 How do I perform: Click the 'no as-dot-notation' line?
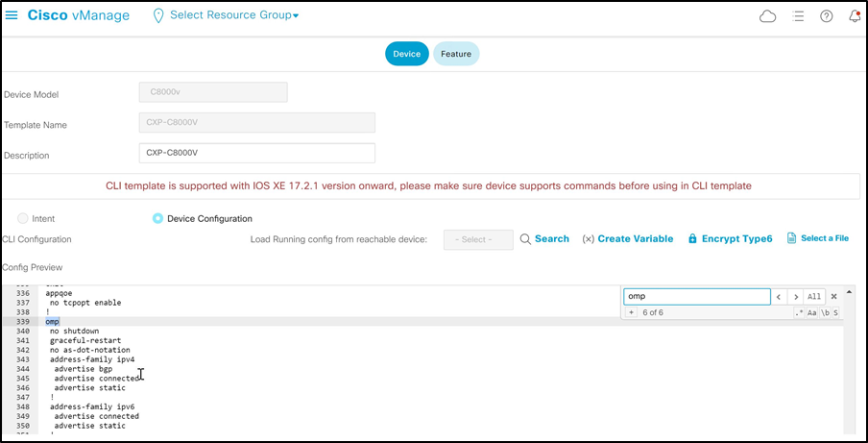coord(90,350)
